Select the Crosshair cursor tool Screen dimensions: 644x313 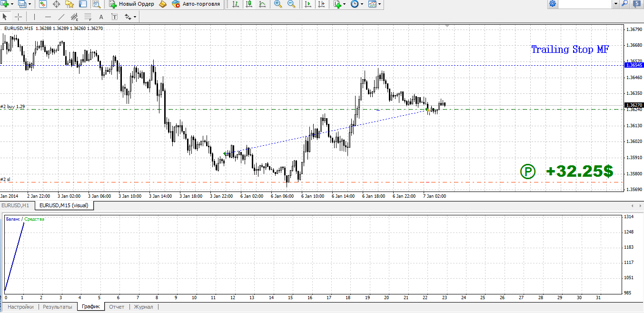[x=19, y=17]
